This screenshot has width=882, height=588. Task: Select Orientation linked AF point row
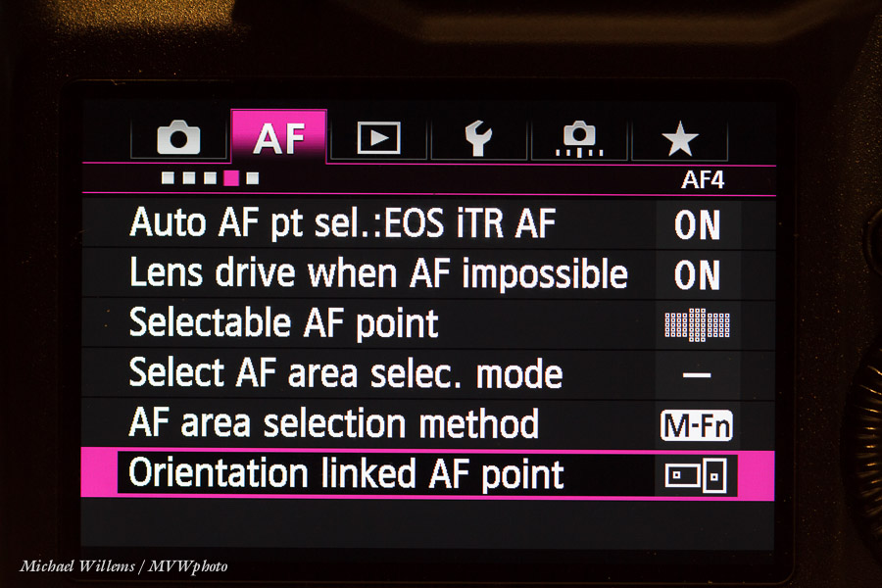pos(428,474)
